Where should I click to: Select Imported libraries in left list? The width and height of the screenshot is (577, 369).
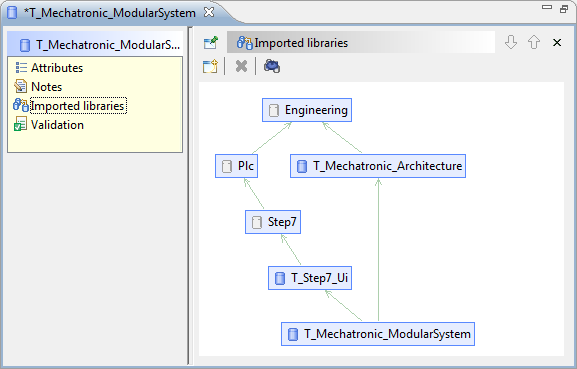pyautogui.click(x=78, y=106)
